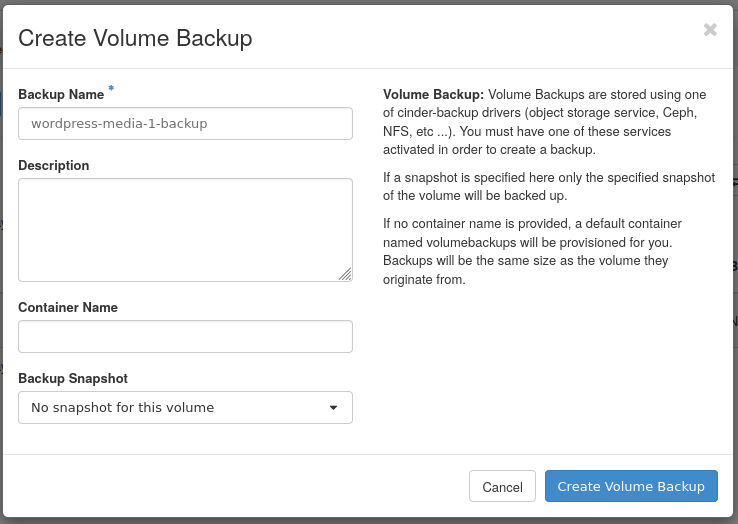Click the Create Volume Backup button
This screenshot has height=524, width=738.
(x=631, y=486)
